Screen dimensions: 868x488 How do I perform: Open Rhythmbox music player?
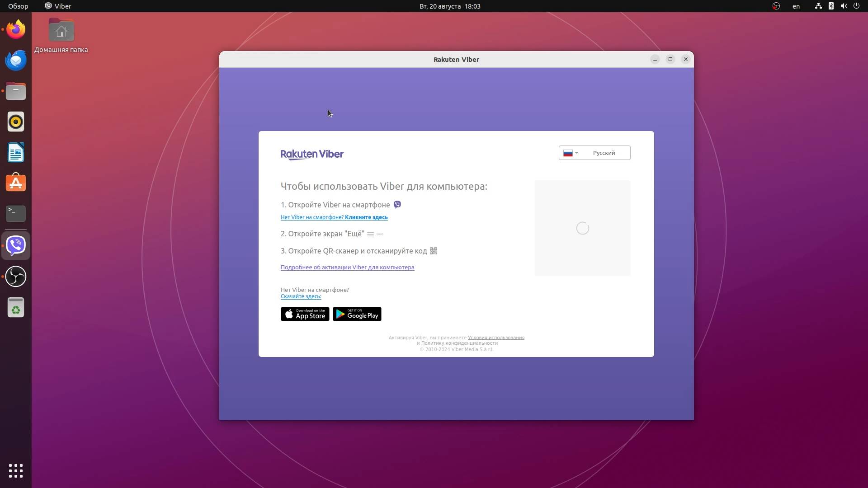coord(16,122)
